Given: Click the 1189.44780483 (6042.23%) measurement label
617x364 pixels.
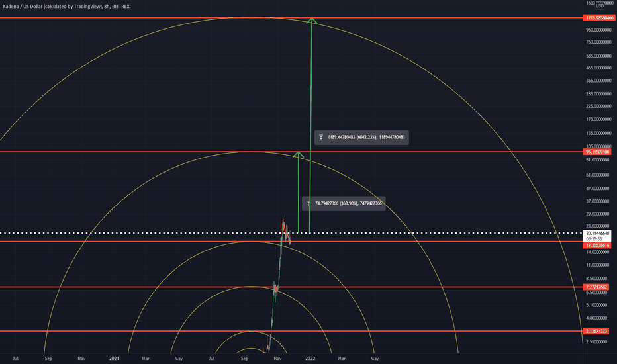Looking at the screenshot, I should 361,138.
